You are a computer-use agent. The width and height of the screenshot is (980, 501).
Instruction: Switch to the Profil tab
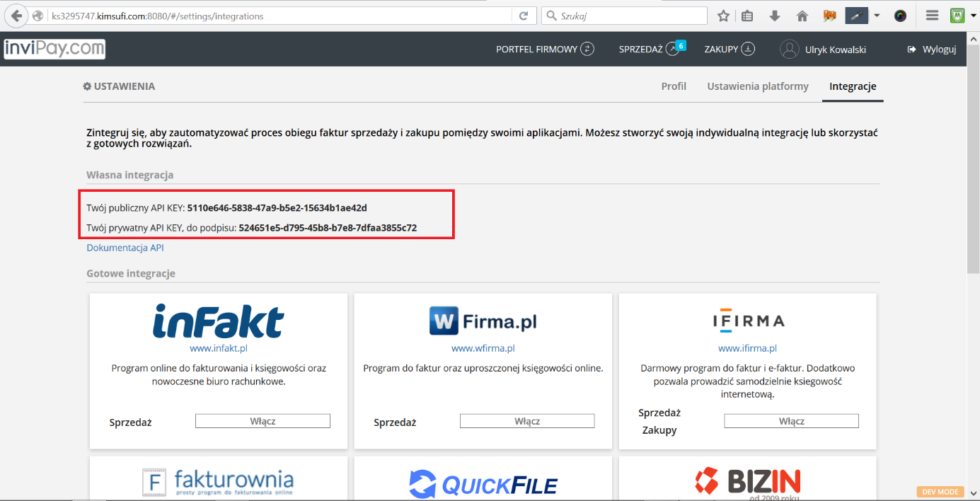click(674, 86)
